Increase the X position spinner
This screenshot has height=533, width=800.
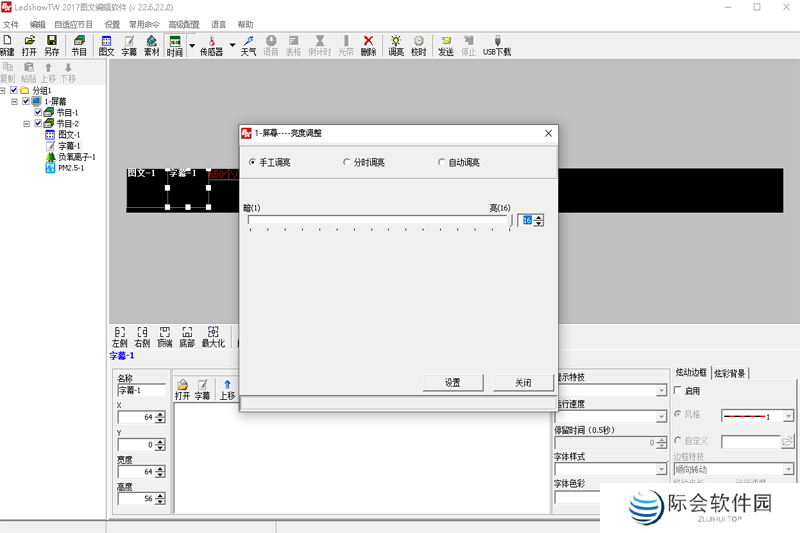coord(160,414)
